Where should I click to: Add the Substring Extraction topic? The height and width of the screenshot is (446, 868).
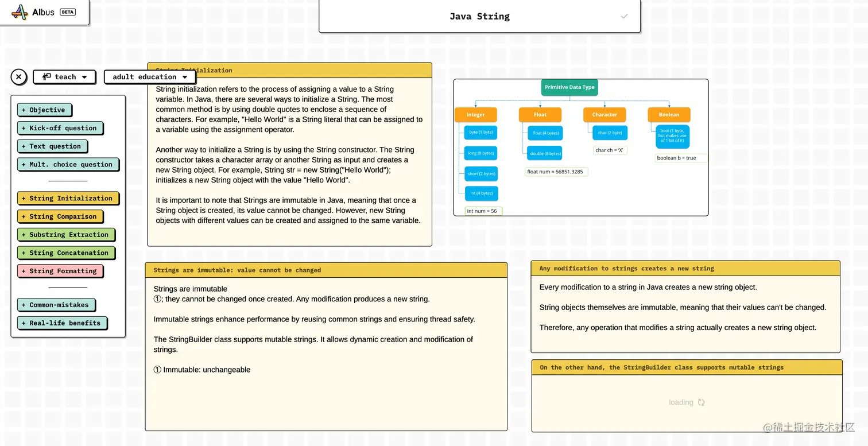pyautogui.click(x=65, y=235)
